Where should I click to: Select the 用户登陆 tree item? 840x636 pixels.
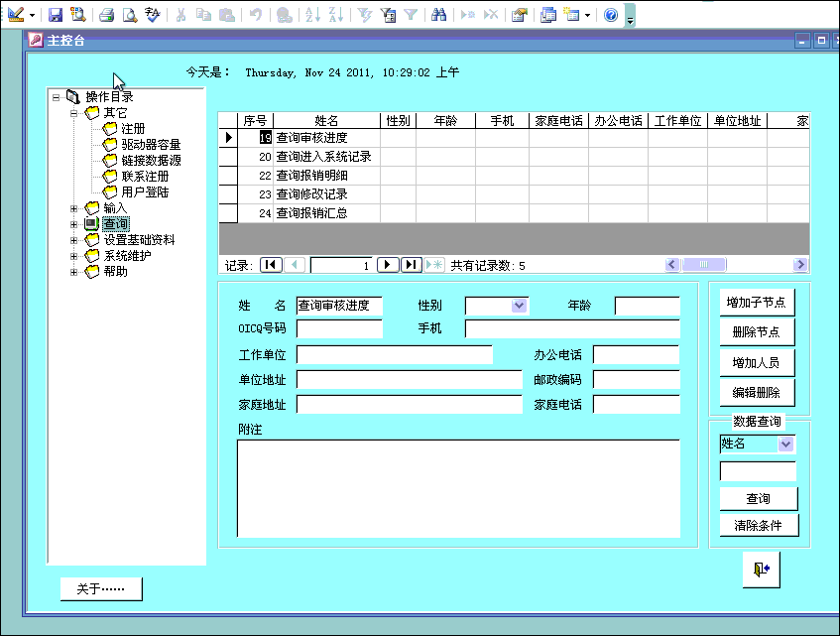click(x=145, y=191)
